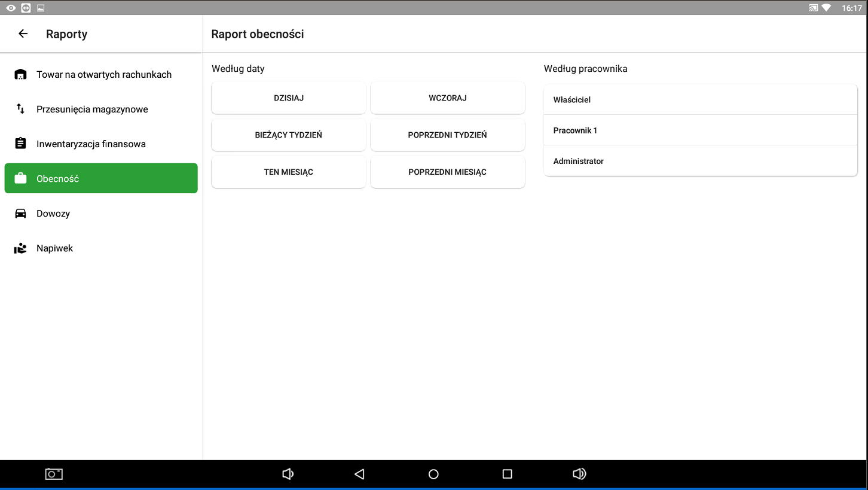
Task: Choose the WCZORAJ date button
Action: (448, 98)
